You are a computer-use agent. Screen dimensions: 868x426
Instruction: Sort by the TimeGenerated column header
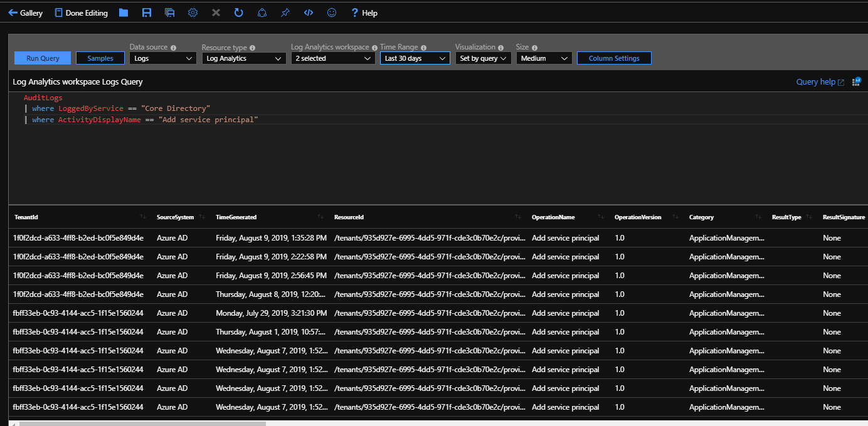(236, 217)
